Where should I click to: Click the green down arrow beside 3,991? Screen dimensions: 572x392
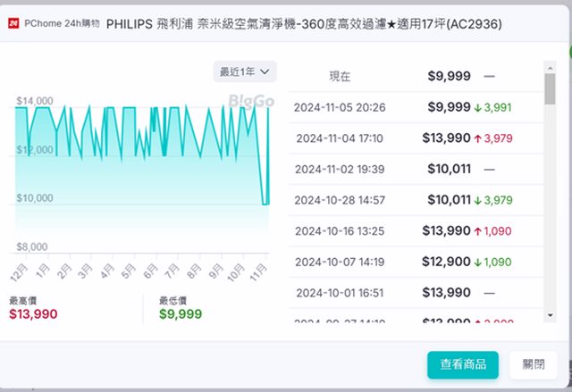478,107
